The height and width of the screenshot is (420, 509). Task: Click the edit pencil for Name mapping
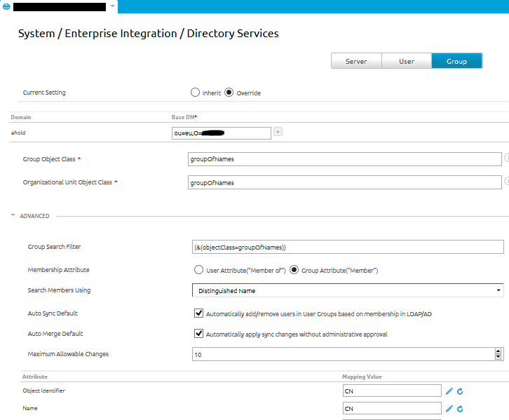pos(449,408)
